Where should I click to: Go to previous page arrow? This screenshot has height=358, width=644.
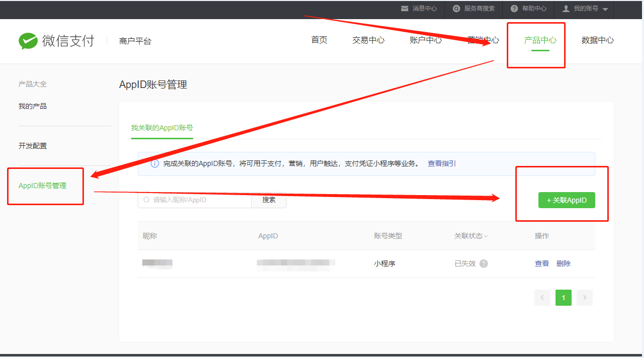click(x=542, y=298)
